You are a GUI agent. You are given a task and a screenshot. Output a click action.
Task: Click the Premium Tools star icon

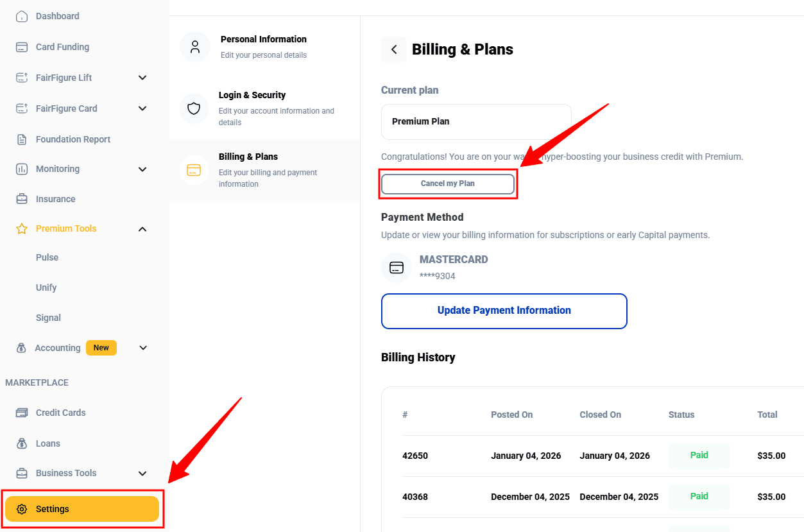click(22, 228)
